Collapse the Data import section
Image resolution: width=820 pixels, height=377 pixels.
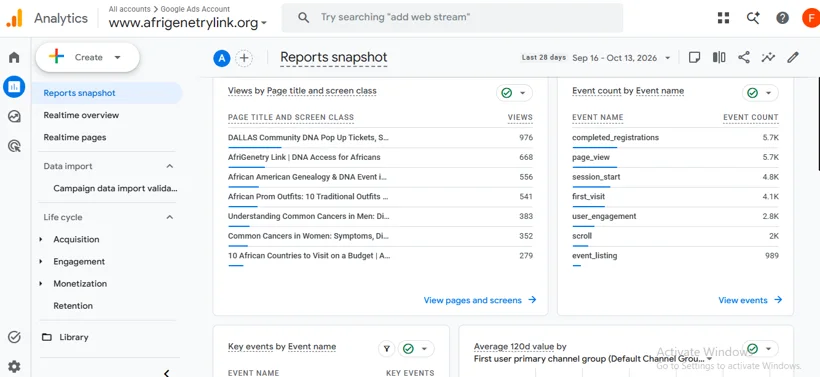point(169,166)
